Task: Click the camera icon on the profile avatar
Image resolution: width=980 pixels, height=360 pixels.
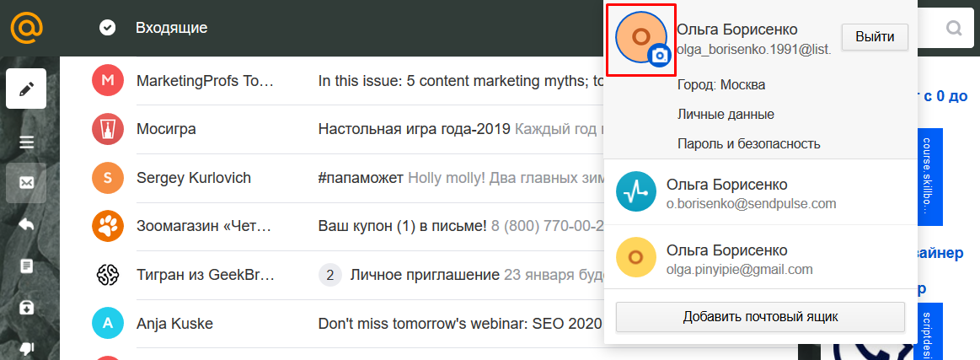Action: [661, 56]
